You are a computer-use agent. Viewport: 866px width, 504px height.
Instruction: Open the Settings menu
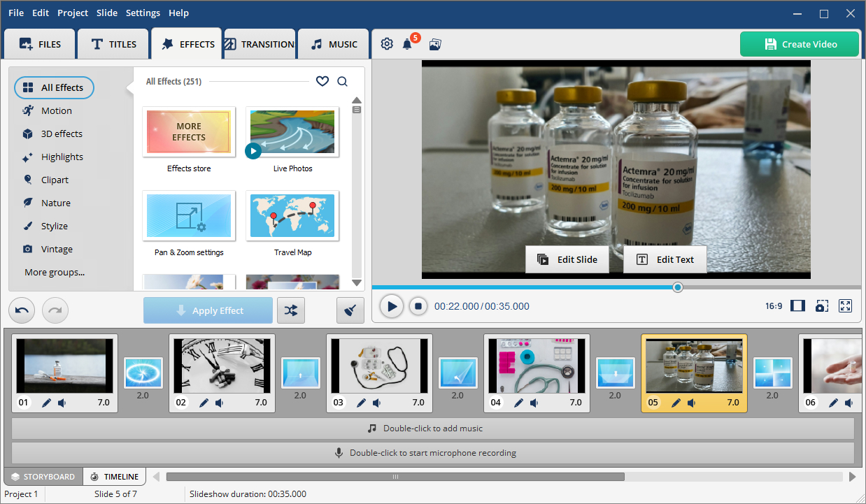pos(143,13)
